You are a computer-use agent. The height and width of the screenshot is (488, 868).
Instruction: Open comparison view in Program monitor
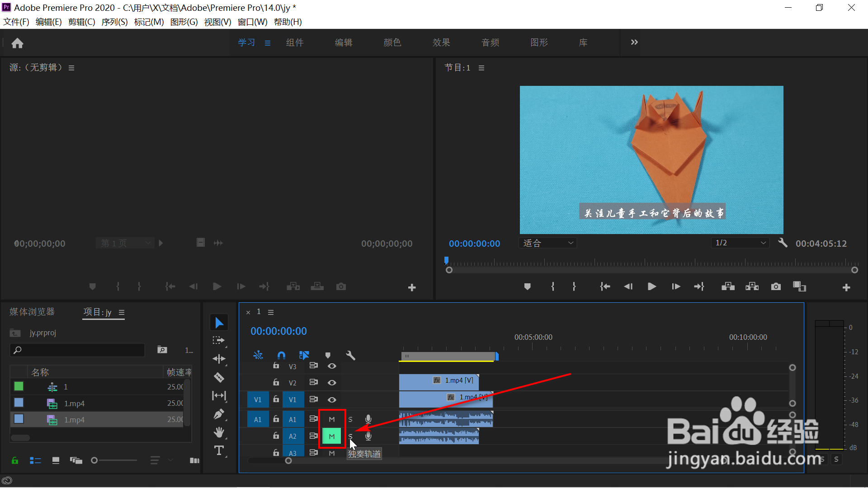[x=799, y=286]
